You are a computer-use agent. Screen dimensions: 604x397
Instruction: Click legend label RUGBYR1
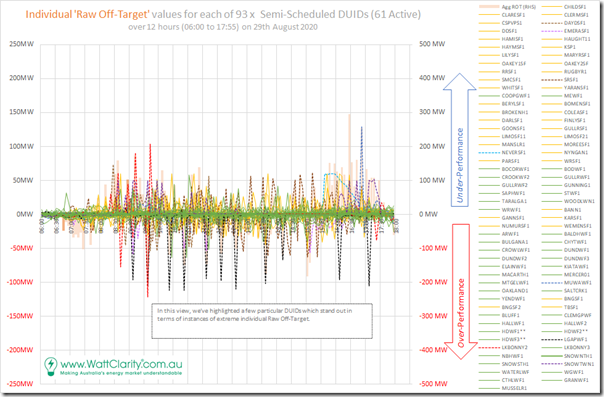click(x=575, y=72)
